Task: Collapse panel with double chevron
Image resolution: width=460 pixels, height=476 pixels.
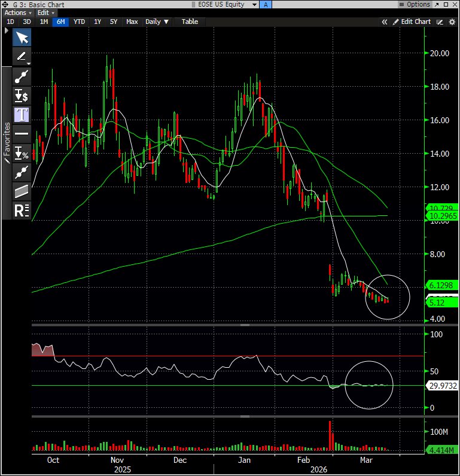Action: pyautogui.click(x=385, y=22)
